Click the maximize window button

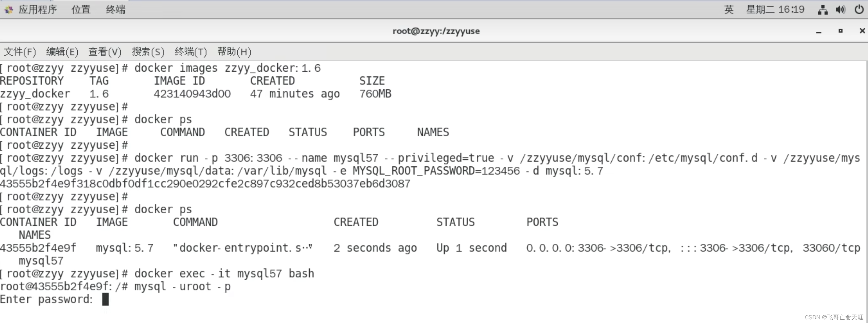[x=840, y=31]
